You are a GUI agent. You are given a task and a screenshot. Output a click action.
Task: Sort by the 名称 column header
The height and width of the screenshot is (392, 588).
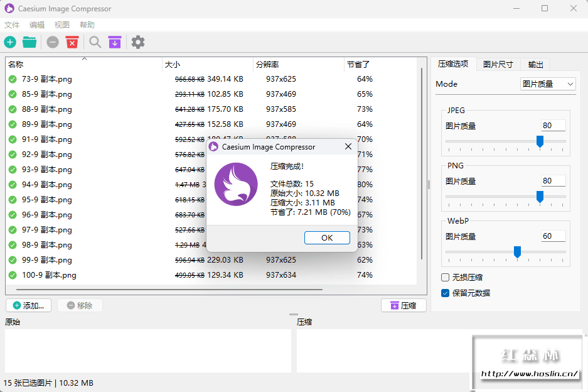point(84,64)
